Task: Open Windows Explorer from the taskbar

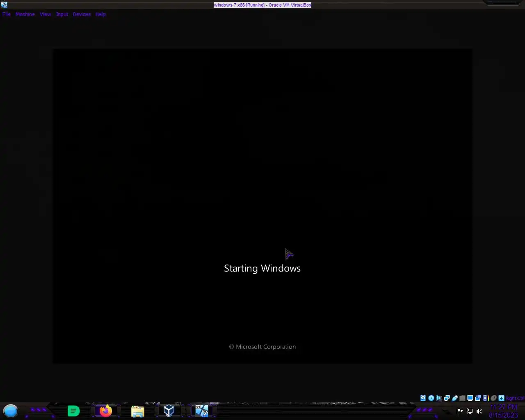Action: [x=137, y=411]
